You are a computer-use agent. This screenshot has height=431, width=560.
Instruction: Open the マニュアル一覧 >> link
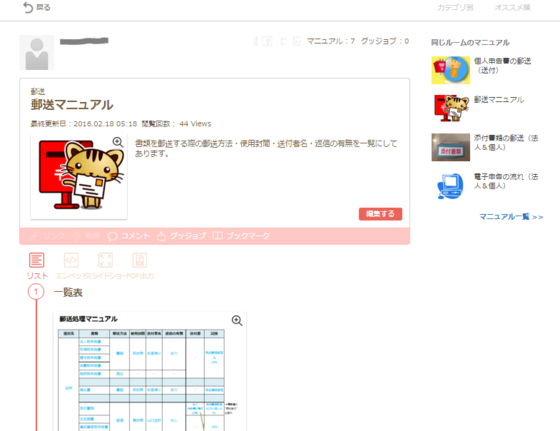[511, 217]
